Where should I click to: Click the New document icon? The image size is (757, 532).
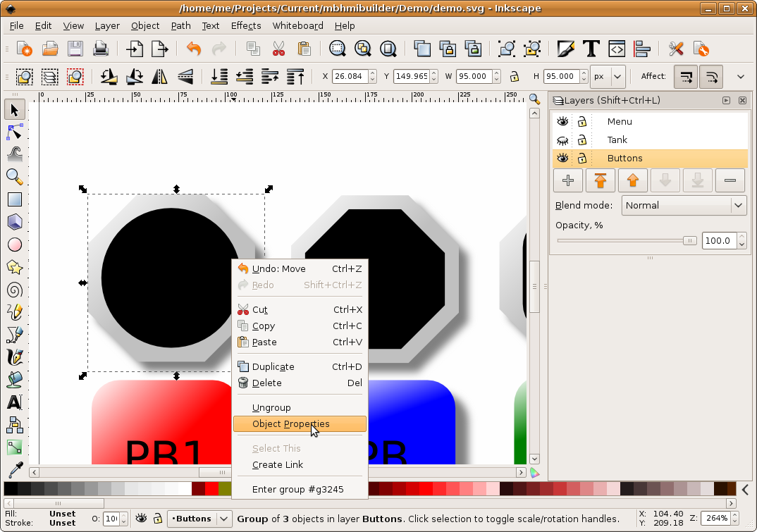(24, 49)
